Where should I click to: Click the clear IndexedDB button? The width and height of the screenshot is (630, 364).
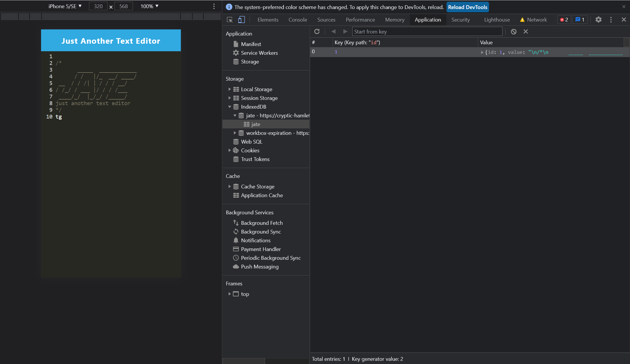click(513, 31)
